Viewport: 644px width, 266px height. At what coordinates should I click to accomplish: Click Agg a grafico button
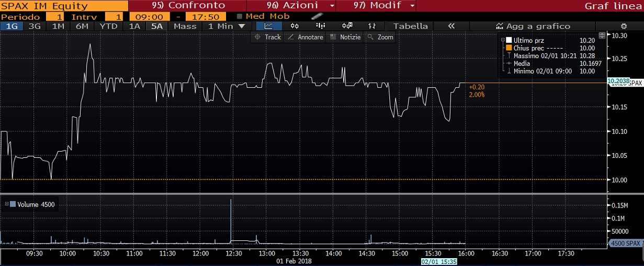tap(533, 26)
